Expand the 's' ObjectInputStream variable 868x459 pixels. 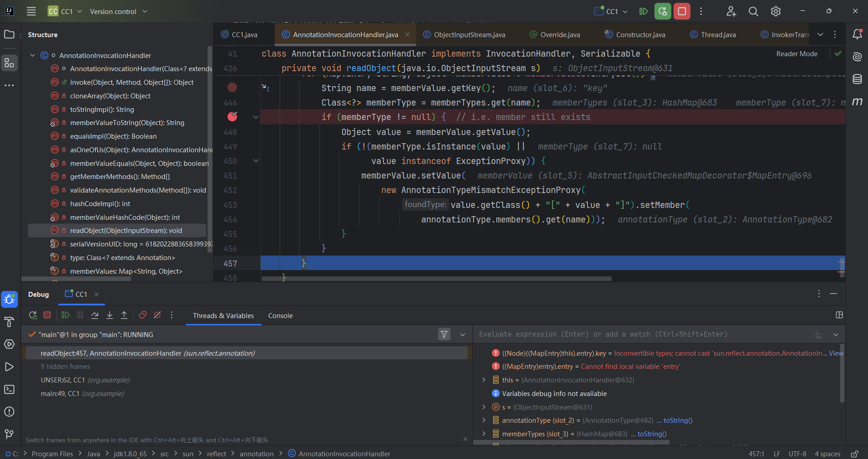tap(484, 407)
